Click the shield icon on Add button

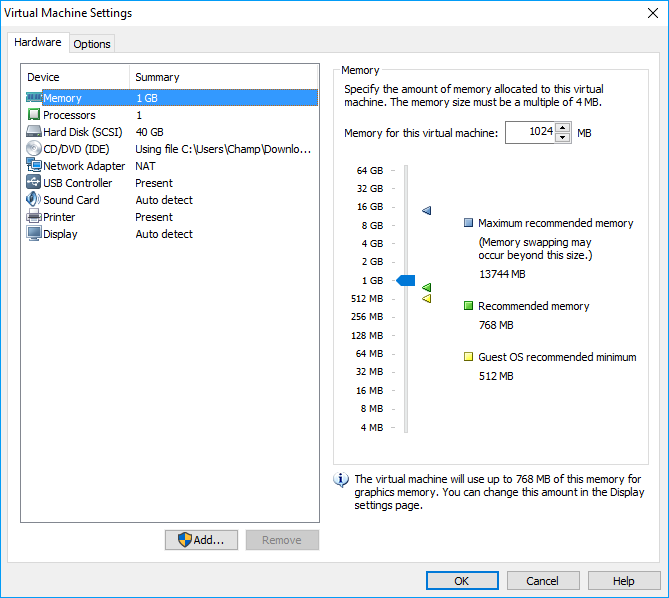pos(185,540)
